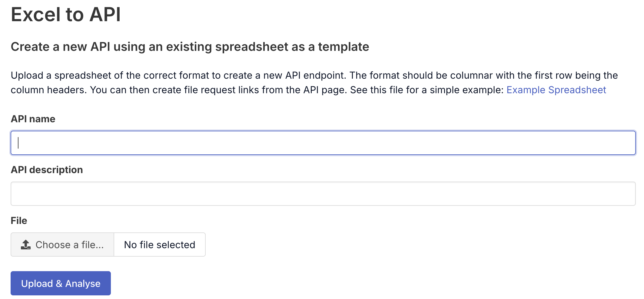Click the word "template" in the subtitle
The width and height of the screenshot is (644, 299).
click(344, 47)
